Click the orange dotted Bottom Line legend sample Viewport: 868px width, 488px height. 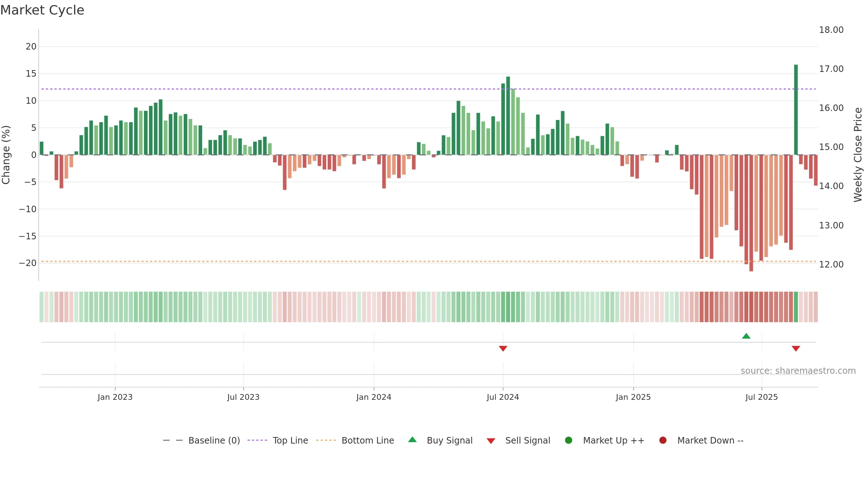[326, 440]
